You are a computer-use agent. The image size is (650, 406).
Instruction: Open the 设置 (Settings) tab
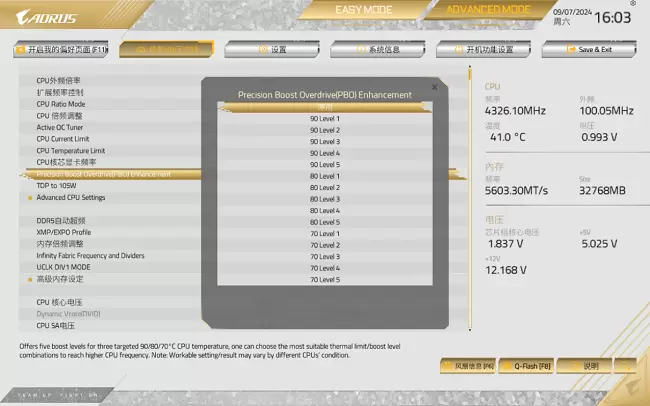(272, 49)
